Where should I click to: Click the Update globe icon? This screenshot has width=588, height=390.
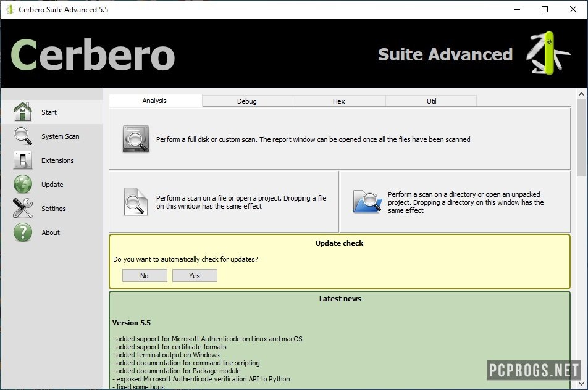pos(22,185)
